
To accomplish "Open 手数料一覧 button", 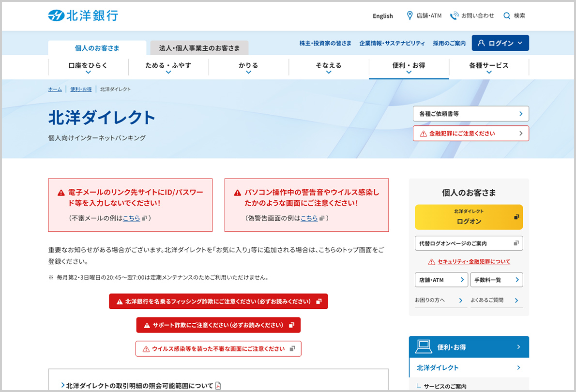I will coord(497,280).
